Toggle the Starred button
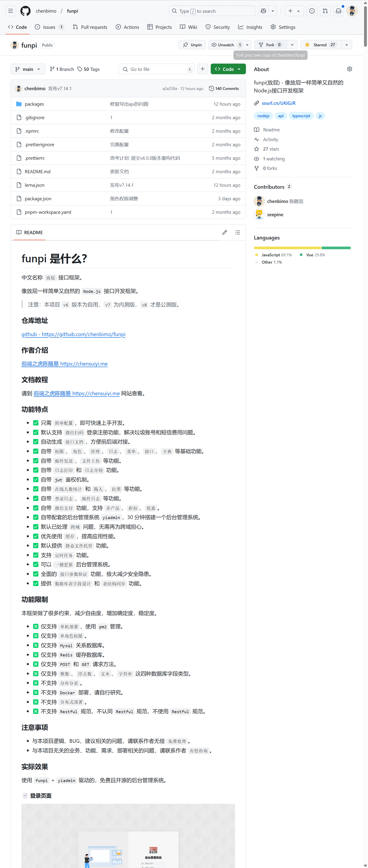Screen dimensions: 368x868 321,45
